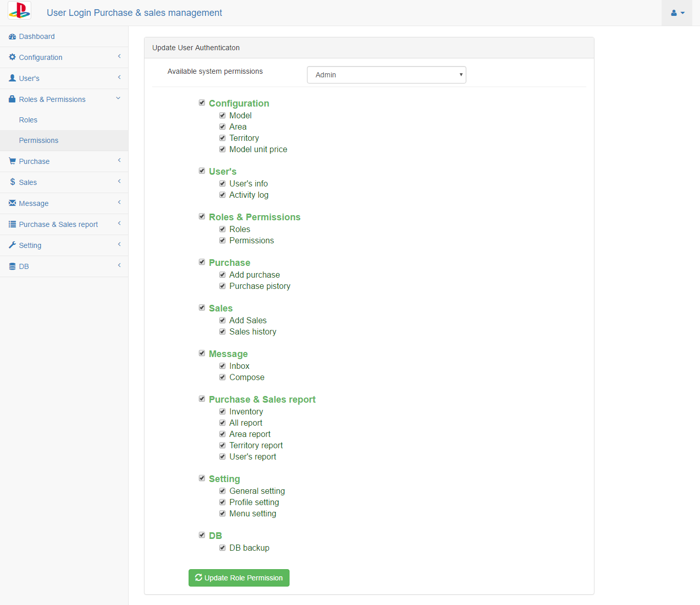The width and height of the screenshot is (700, 605).
Task: Click the Sales dollar sign icon
Action: click(12, 182)
